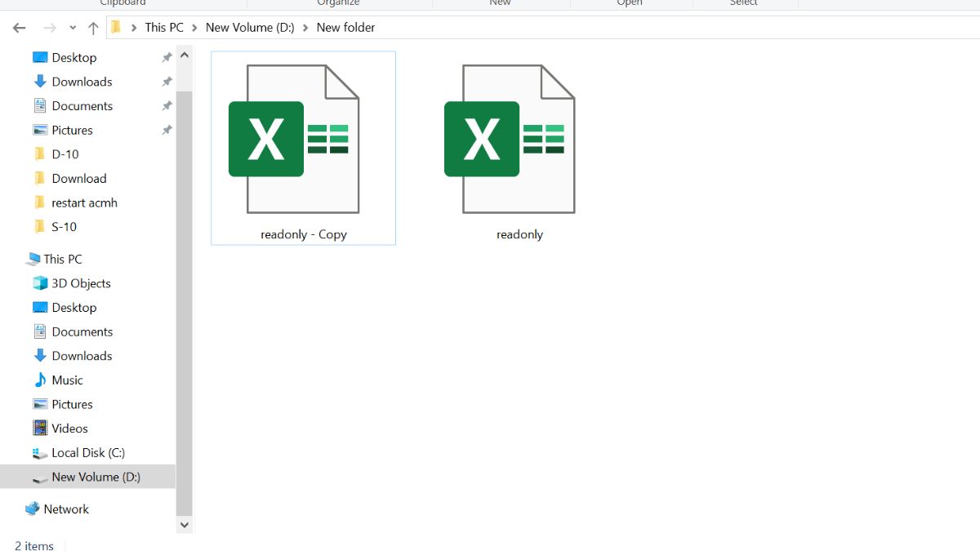Click the S-10 yellow folder icon

click(x=40, y=227)
